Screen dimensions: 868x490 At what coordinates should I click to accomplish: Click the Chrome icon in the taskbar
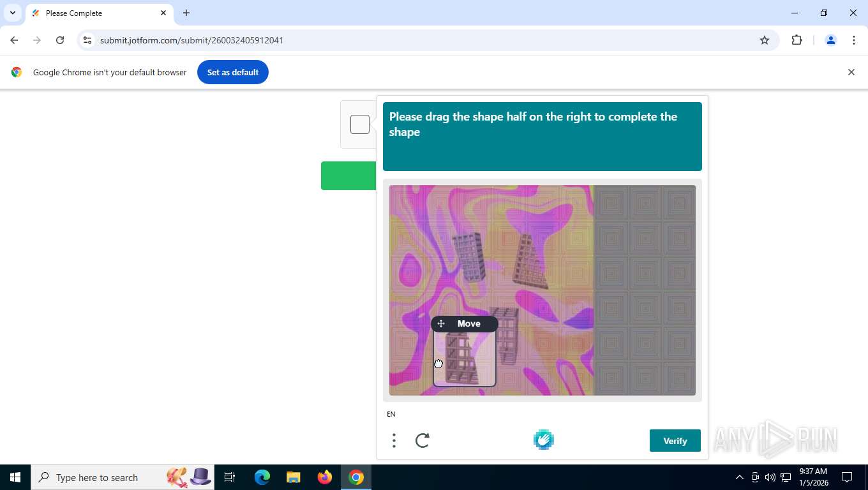pyautogui.click(x=356, y=477)
